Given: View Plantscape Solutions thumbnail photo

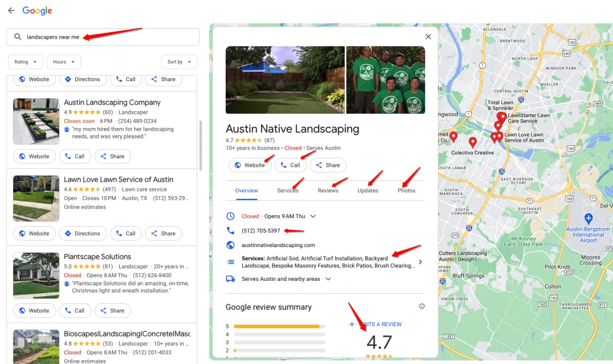Looking at the screenshot, I should pos(36,276).
